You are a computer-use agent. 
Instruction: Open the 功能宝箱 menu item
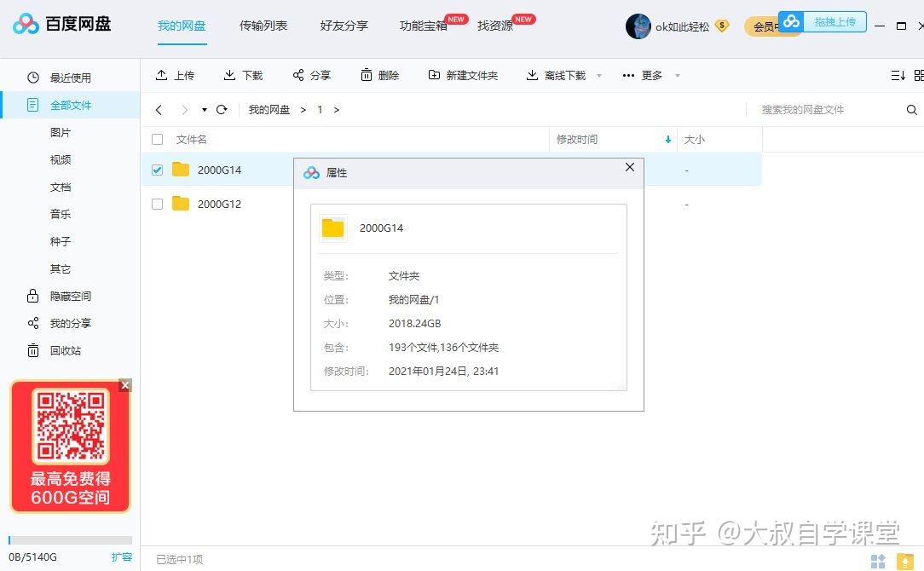pyautogui.click(x=424, y=26)
